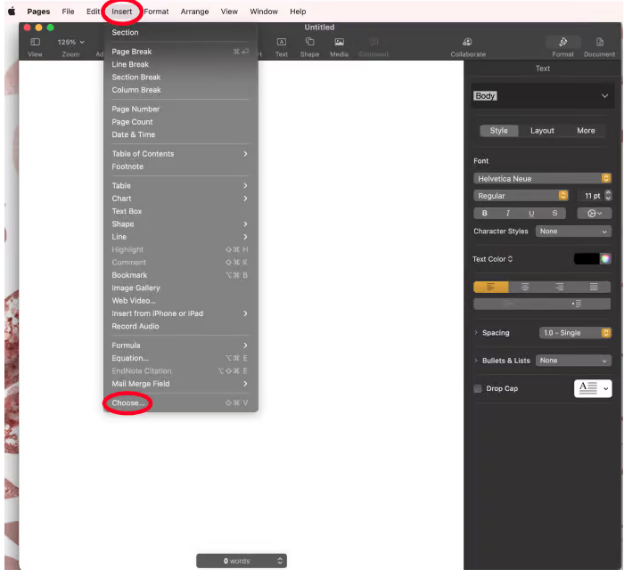Click the Text toolbar icon
The height and width of the screenshot is (578, 624).
pyautogui.click(x=281, y=42)
